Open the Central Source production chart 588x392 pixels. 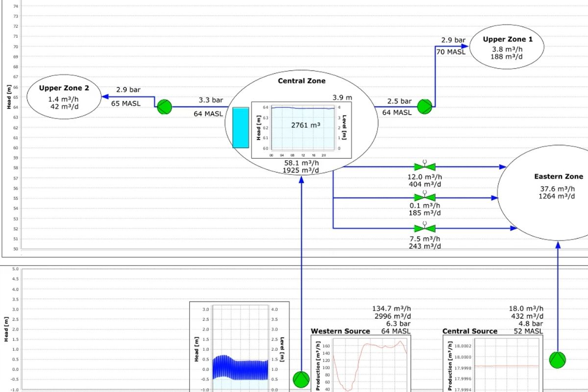(492, 364)
